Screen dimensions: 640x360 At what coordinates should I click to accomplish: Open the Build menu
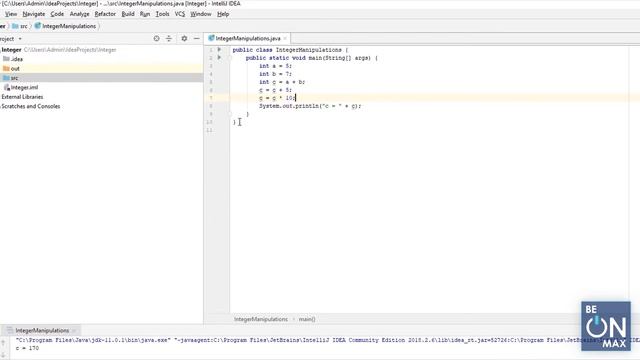(128, 14)
